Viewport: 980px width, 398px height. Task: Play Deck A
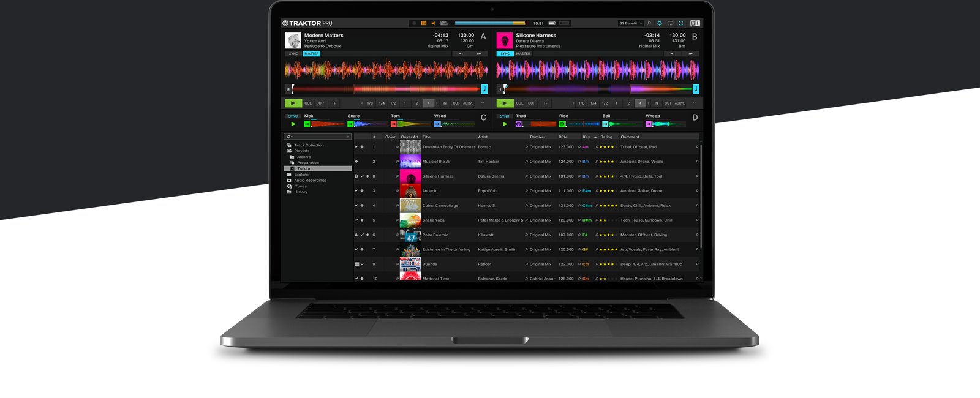293,103
